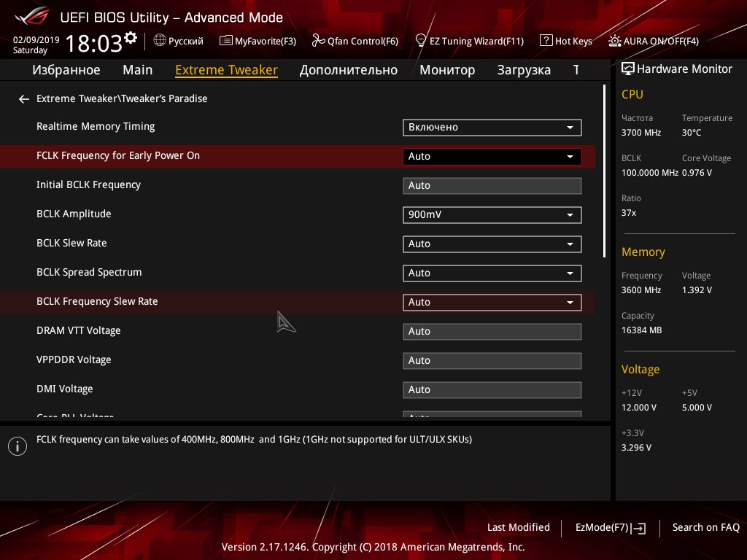Switch to the Избранное tab

[x=66, y=70]
